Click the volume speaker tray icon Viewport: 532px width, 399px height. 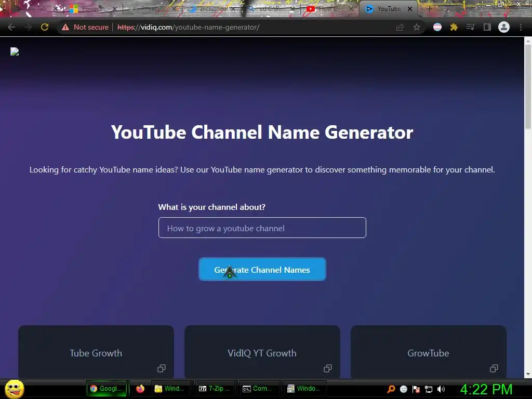point(441,389)
